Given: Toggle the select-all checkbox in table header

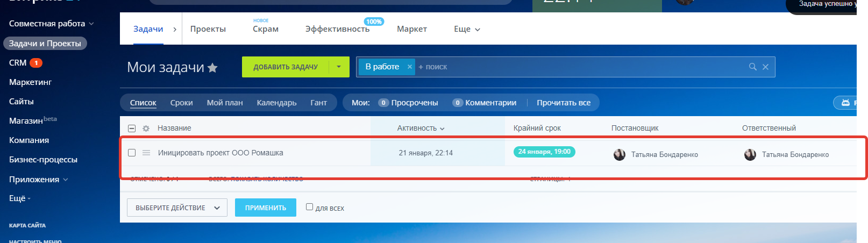Looking at the screenshot, I should click(132, 128).
